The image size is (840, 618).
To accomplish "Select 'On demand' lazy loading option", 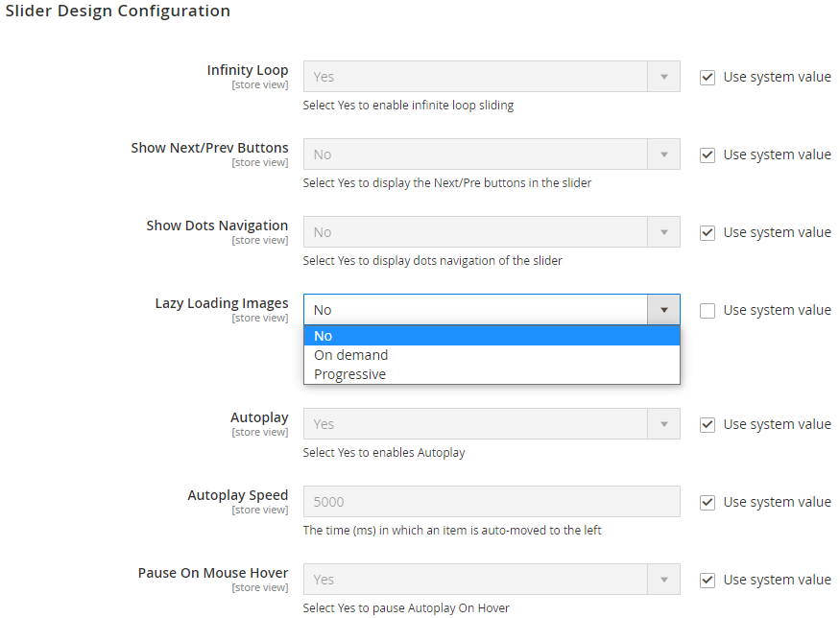I will coord(351,355).
